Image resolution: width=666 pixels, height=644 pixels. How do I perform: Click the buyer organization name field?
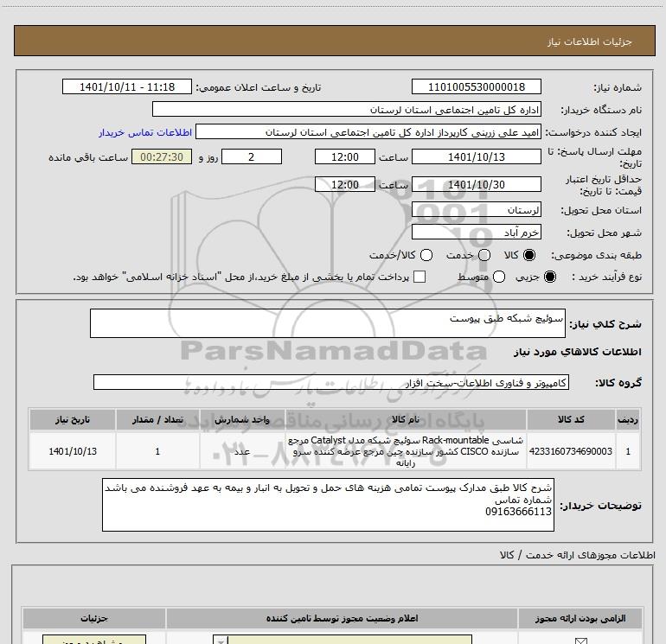pyautogui.click(x=347, y=109)
